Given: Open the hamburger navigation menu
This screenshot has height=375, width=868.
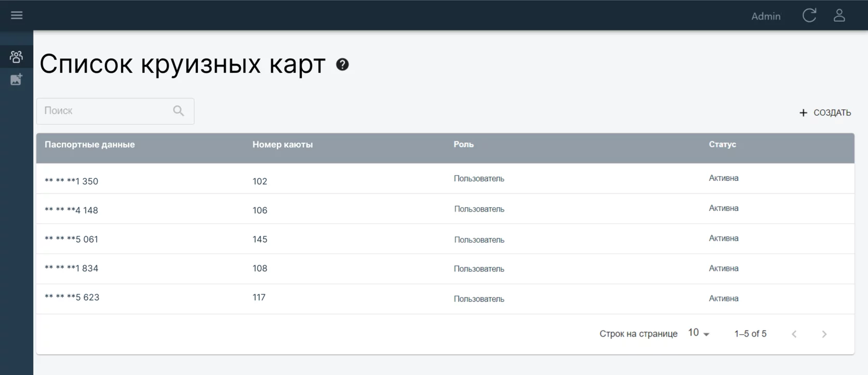Looking at the screenshot, I should (17, 15).
